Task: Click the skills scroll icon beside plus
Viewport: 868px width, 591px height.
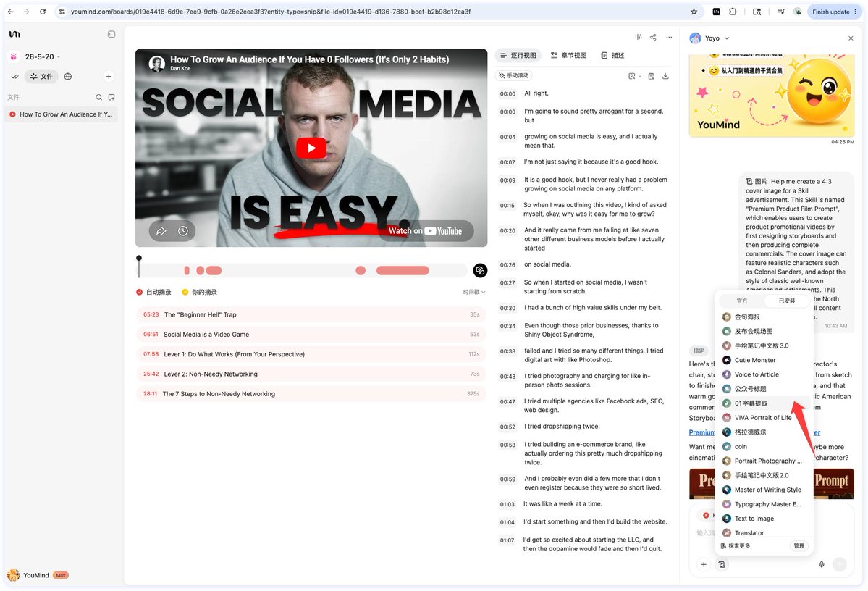Action: tap(722, 564)
